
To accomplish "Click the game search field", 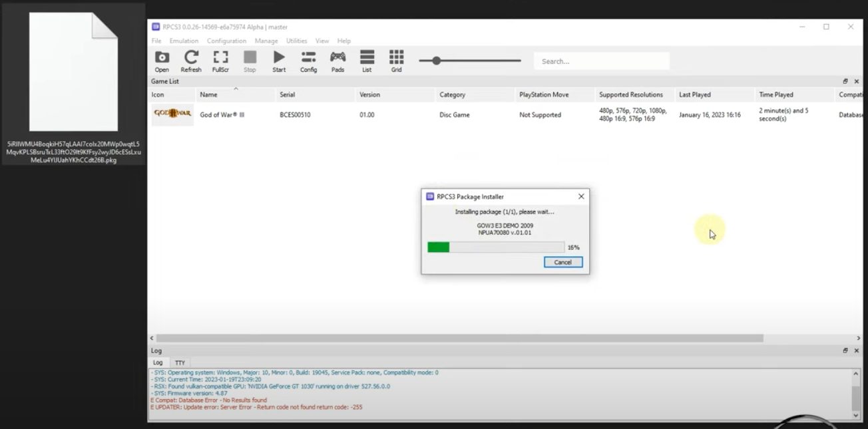I will click(x=602, y=61).
